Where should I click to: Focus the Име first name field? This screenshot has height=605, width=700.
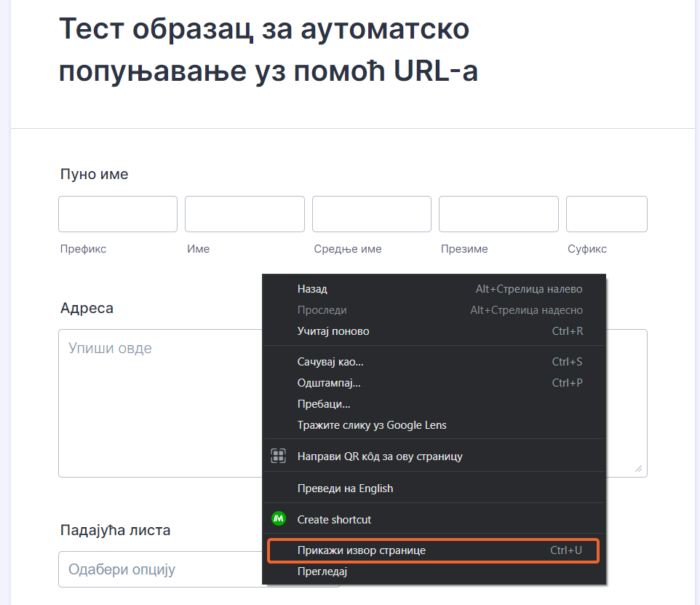[x=245, y=214]
